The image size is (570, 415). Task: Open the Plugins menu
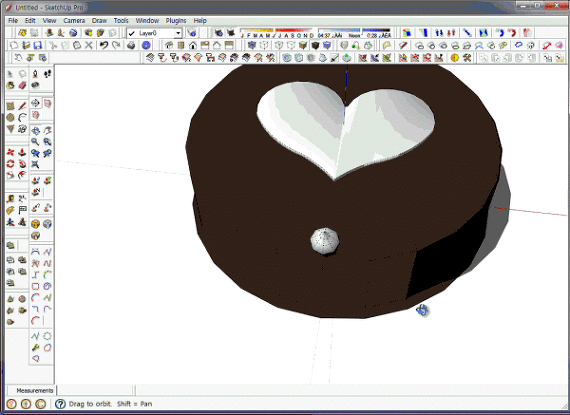(176, 21)
